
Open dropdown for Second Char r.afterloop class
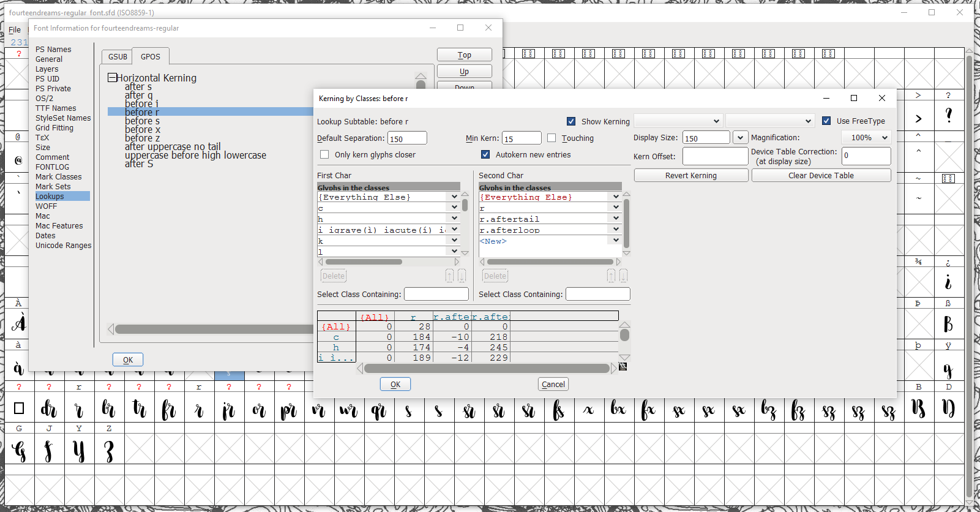pyautogui.click(x=616, y=230)
